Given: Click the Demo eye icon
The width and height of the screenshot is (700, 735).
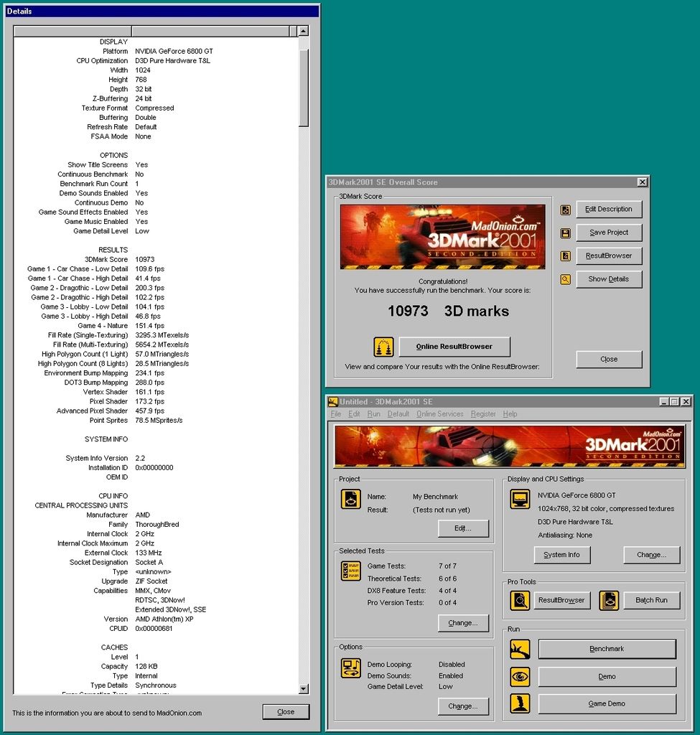Looking at the screenshot, I should tap(520, 676).
